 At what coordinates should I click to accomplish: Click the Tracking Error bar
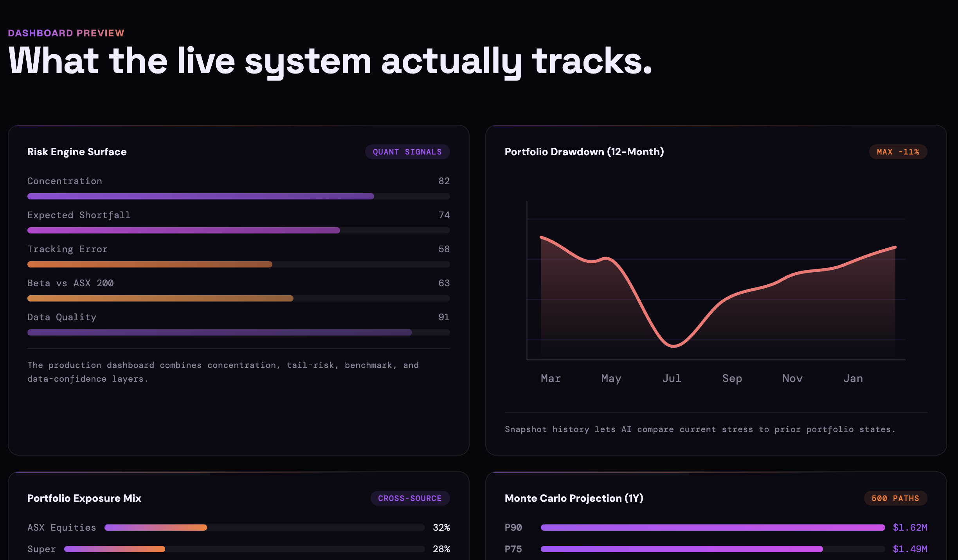[x=238, y=264]
